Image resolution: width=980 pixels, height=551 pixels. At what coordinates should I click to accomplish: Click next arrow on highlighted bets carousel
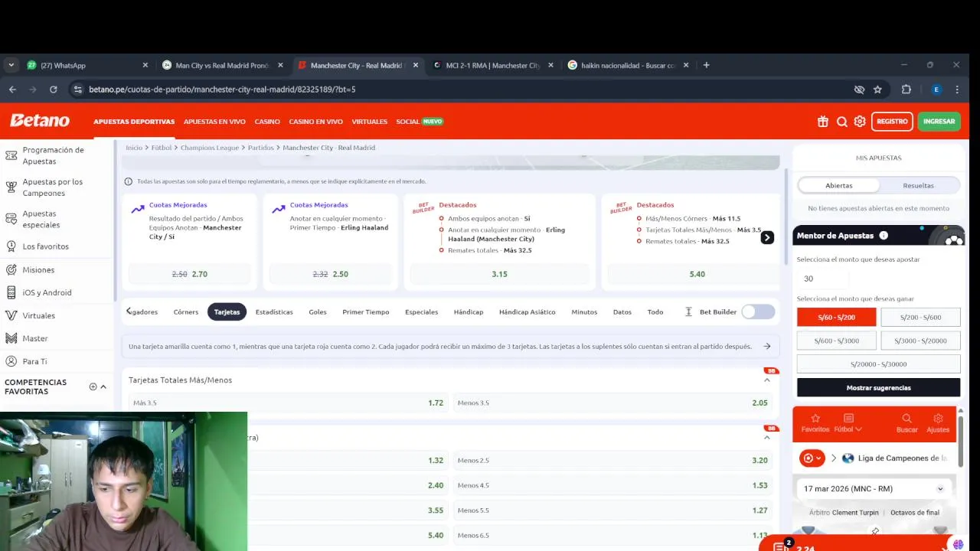pyautogui.click(x=767, y=238)
